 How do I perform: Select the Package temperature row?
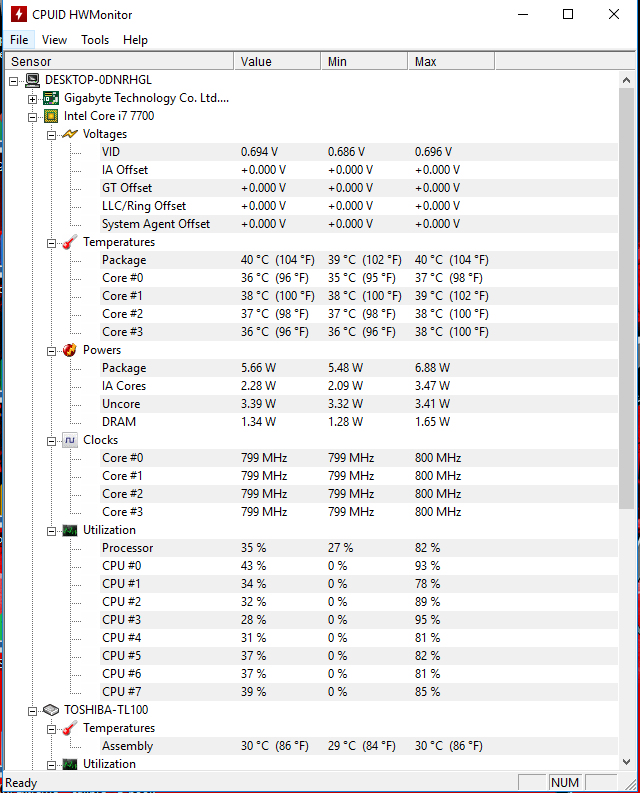(359, 260)
